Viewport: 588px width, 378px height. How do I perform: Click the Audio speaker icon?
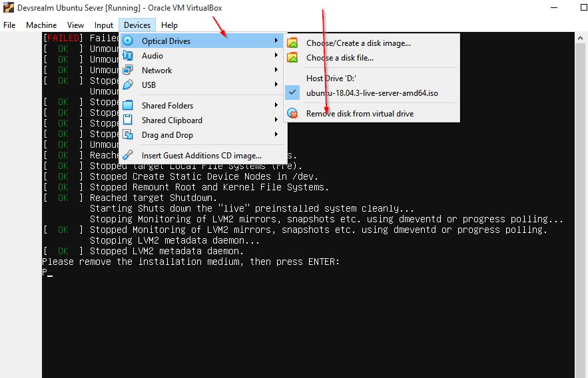[128, 55]
